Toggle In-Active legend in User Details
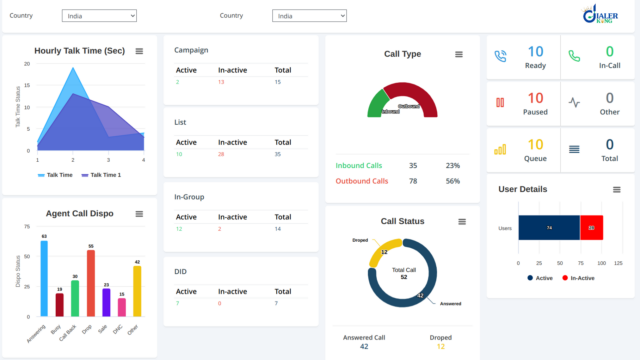The image size is (640, 360). [578, 278]
